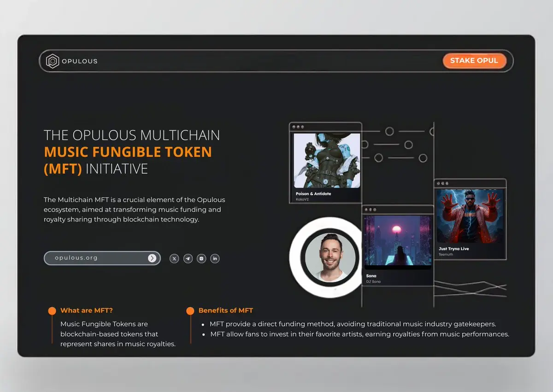Open the LinkedIn social icon
Image resolution: width=553 pixels, height=392 pixels.
pos(215,258)
